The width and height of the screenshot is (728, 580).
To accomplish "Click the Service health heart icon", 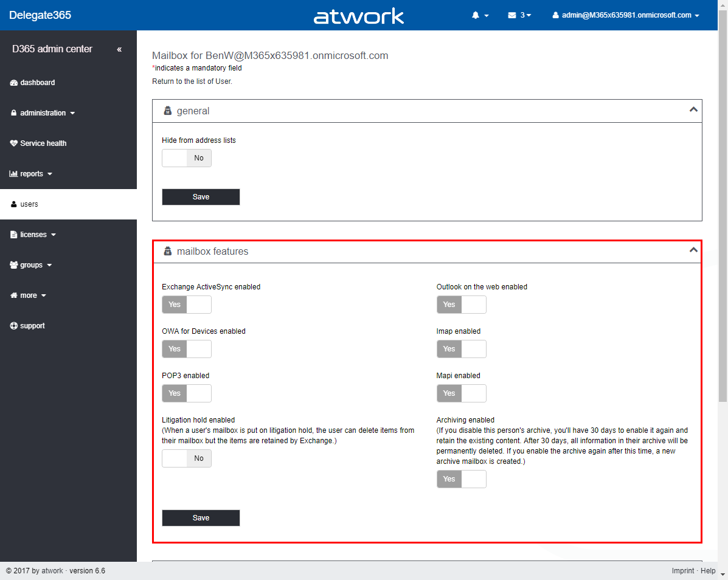I will [14, 143].
